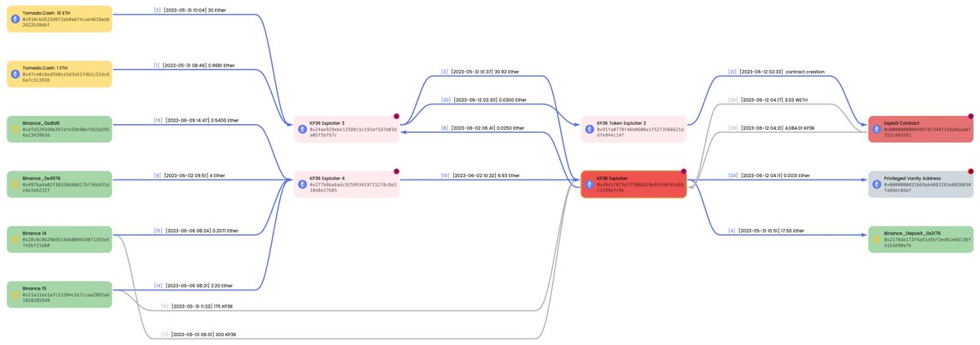The height and width of the screenshot is (345, 980).
Task: Select the edge label '[20] 0.0300 Ether'
Action: point(483,100)
